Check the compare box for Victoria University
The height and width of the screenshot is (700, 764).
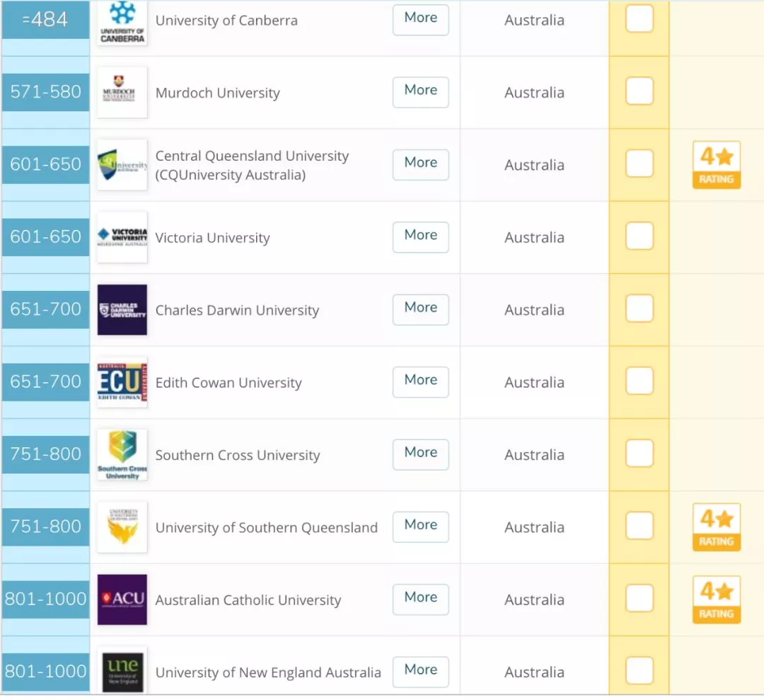[x=639, y=236]
